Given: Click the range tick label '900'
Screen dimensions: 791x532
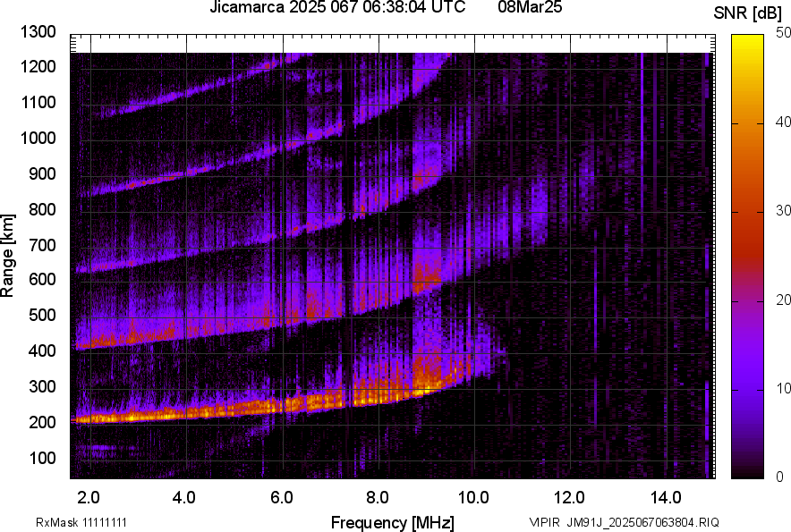Looking at the screenshot, I should pyautogui.click(x=42, y=174).
